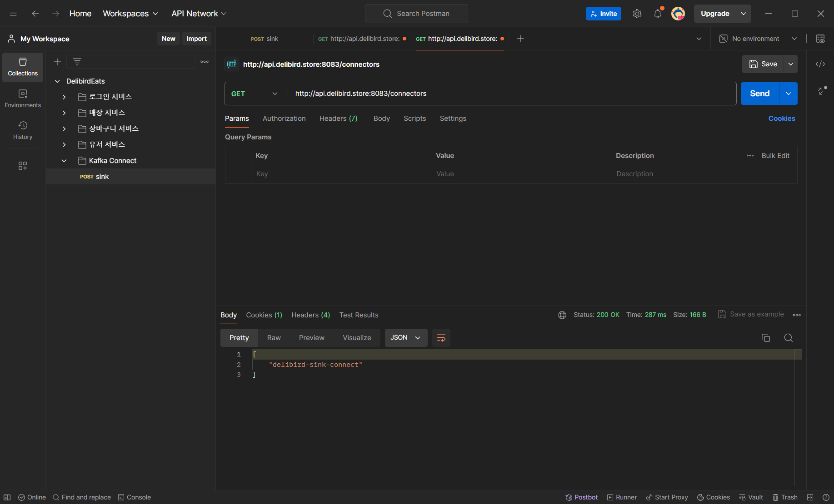Open the Test Results tab
This screenshot has height=504, width=834.
[x=359, y=315]
